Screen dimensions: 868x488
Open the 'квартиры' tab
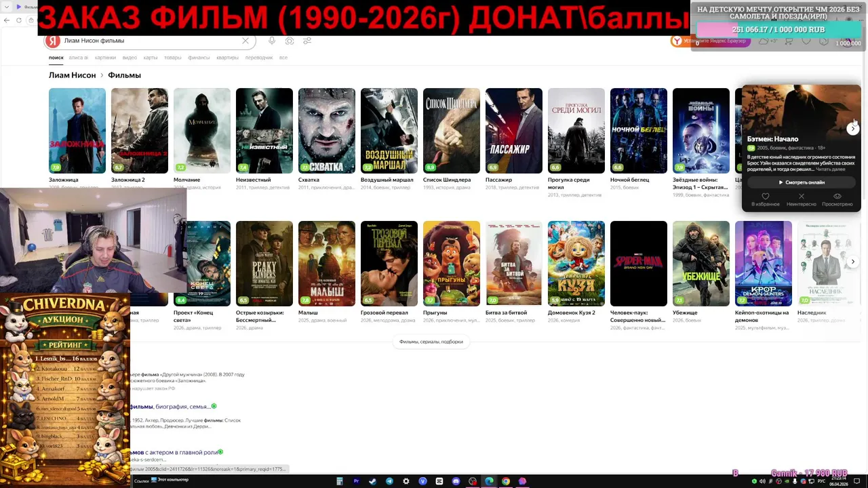[228, 58]
